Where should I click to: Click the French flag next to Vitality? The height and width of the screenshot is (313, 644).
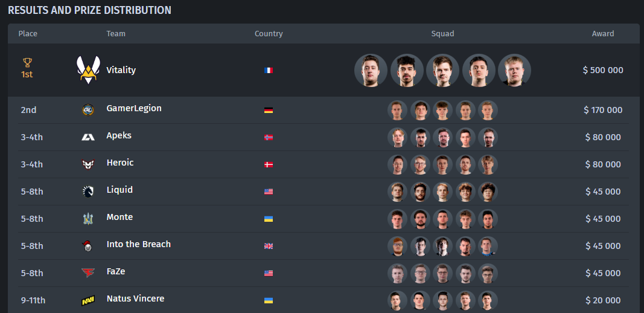(269, 70)
